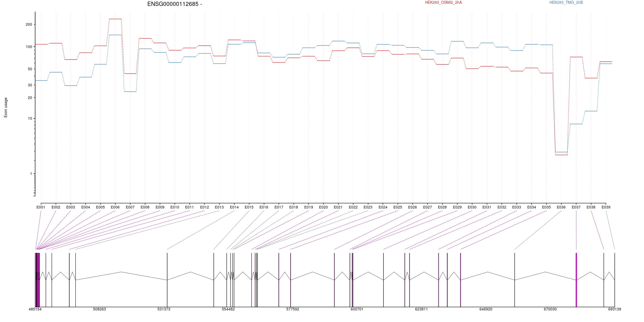This screenshot has height=322, width=644.
Task: Click the E033 exon label
Action: (x=517, y=207)
